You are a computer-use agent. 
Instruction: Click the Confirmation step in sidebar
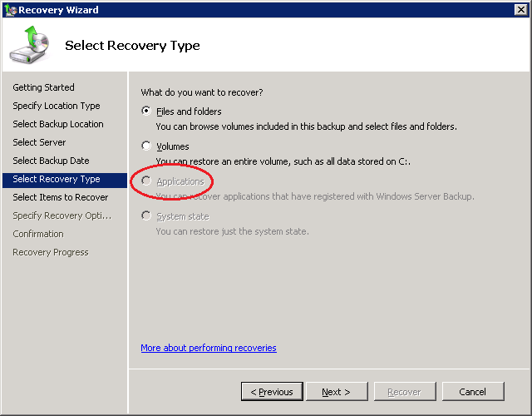point(37,234)
